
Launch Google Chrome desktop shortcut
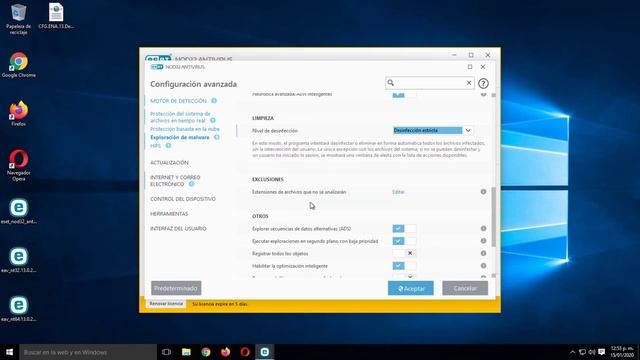(x=18, y=65)
